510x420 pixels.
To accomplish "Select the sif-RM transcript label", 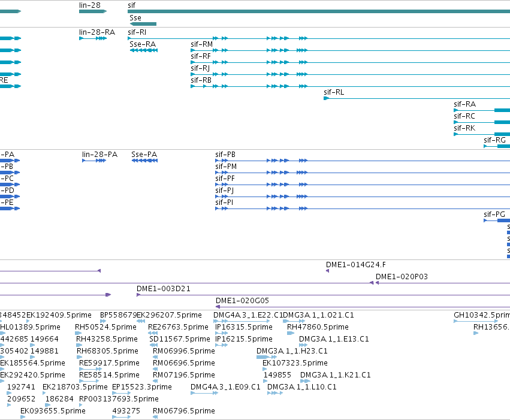I will (201, 44).
